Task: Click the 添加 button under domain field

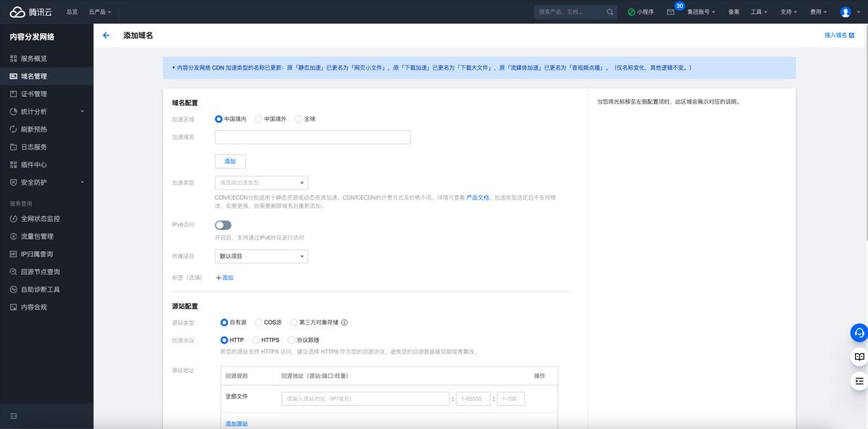Action: point(230,161)
